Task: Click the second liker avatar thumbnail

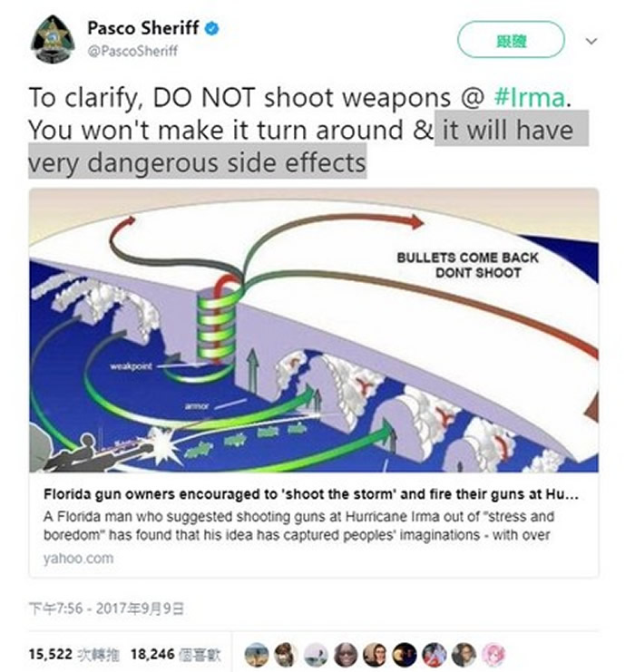Action: pos(286,655)
